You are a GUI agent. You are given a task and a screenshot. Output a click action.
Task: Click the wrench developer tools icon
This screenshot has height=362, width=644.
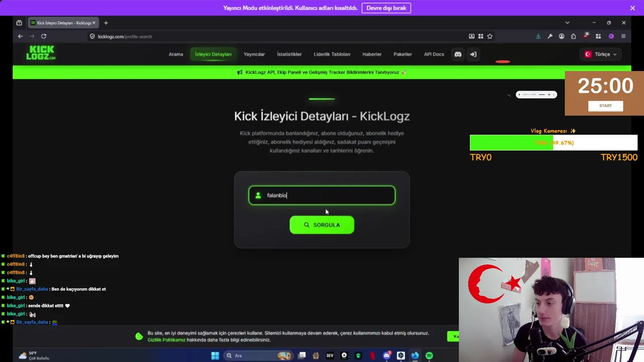click(550, 36)
